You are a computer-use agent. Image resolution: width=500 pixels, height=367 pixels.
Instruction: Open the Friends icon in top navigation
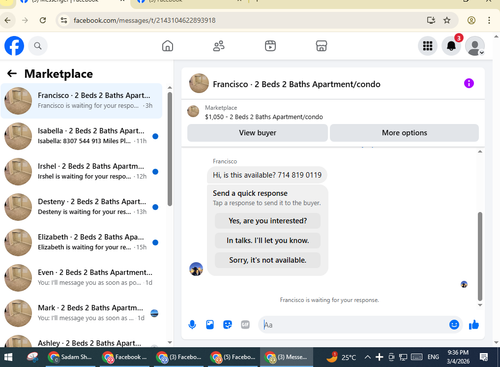click(219, 46)
